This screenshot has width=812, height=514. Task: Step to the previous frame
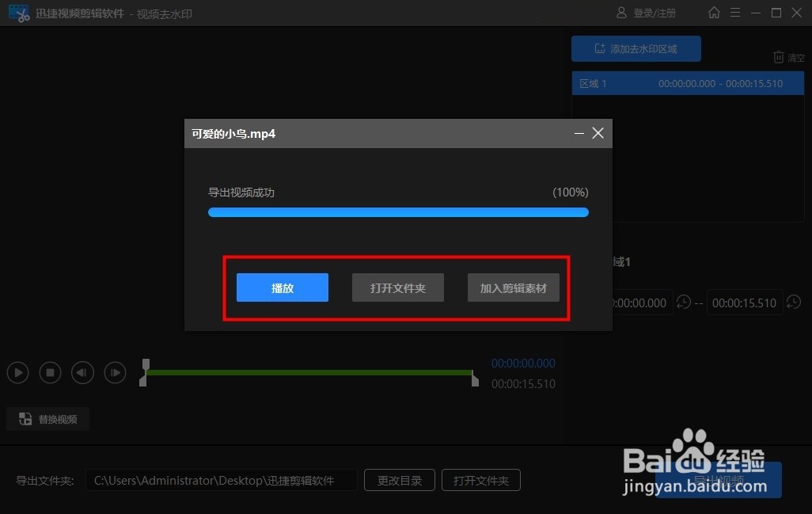[82, 372]
